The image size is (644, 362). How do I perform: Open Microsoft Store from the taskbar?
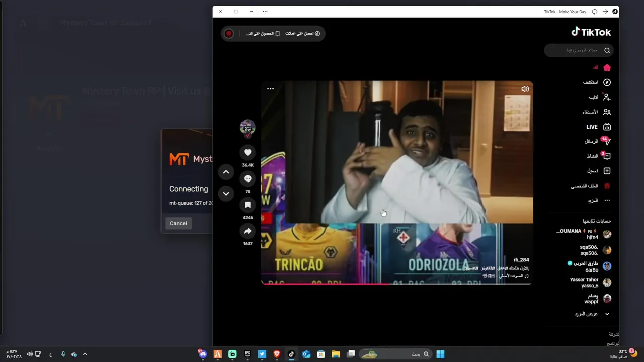click(321, 354)
